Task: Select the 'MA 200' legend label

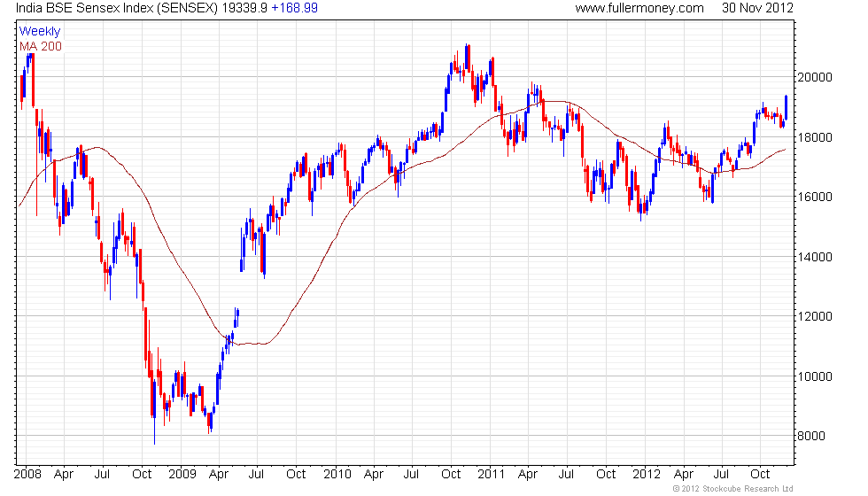Action: click(x=41, y=46)
